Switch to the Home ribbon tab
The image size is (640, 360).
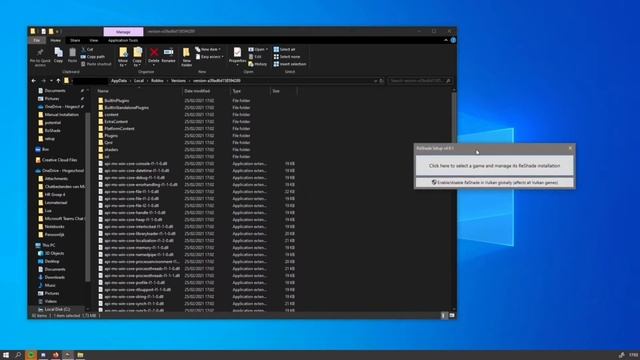tap(56, 40)
